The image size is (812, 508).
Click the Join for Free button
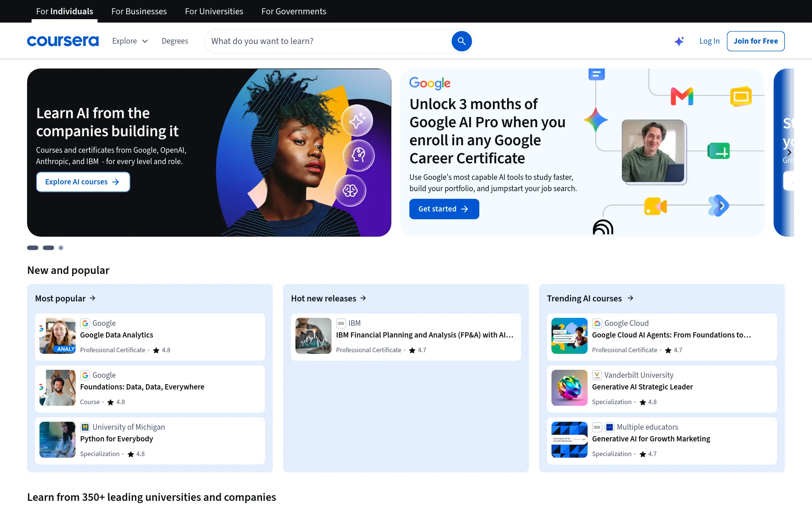click(x=756, y=41)
